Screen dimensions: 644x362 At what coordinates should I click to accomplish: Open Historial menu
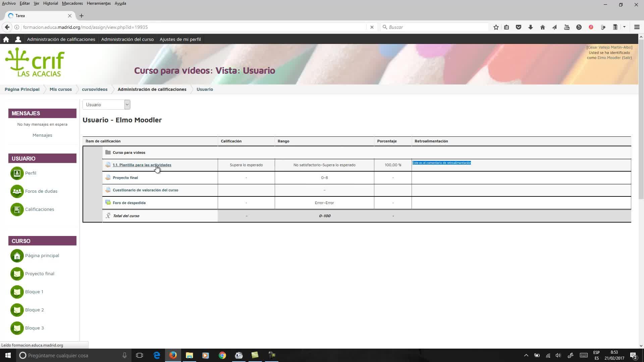click(50, 3)
